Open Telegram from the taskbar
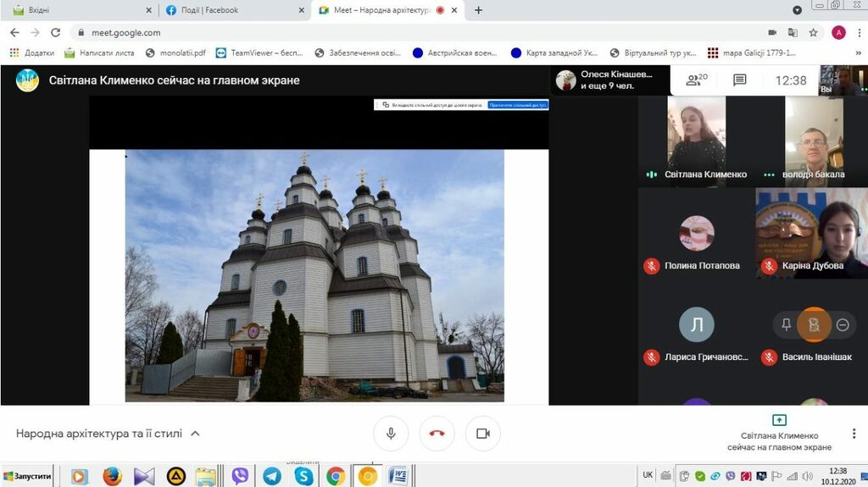This screenshot has height=487, width=868. [272, 476]
